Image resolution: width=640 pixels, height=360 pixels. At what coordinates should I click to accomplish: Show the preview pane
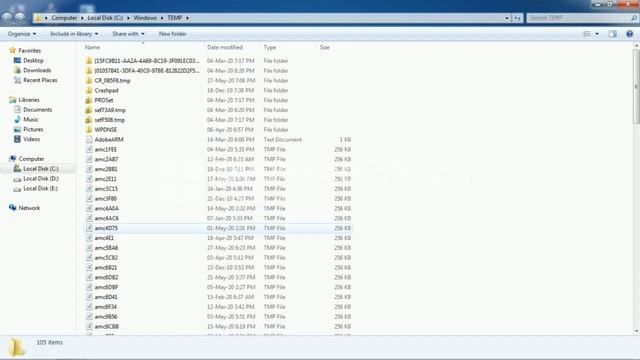pos(613,34)
